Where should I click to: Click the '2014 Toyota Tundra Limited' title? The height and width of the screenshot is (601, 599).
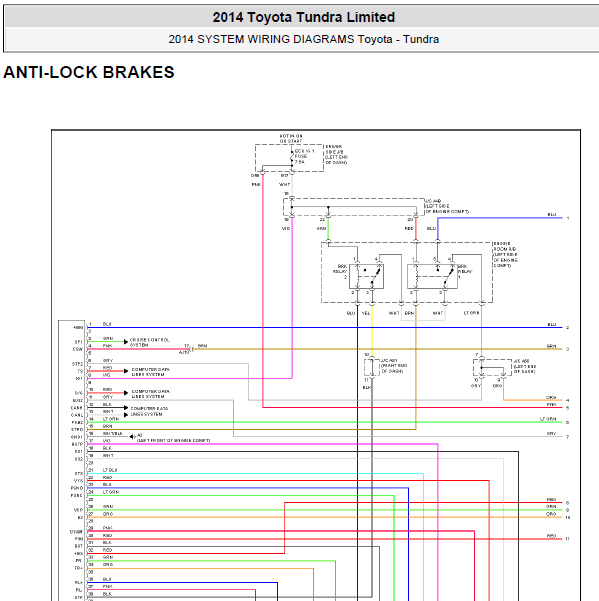[x=304, y=17]
